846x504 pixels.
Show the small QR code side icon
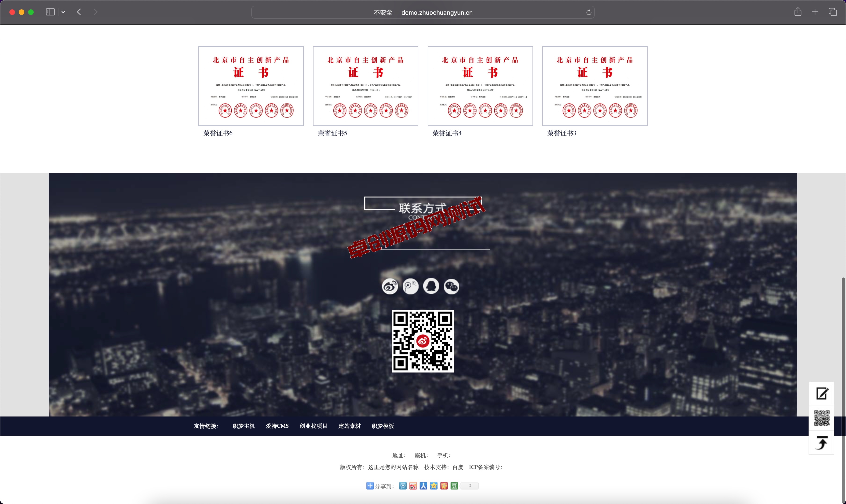[x=822, y=418]
